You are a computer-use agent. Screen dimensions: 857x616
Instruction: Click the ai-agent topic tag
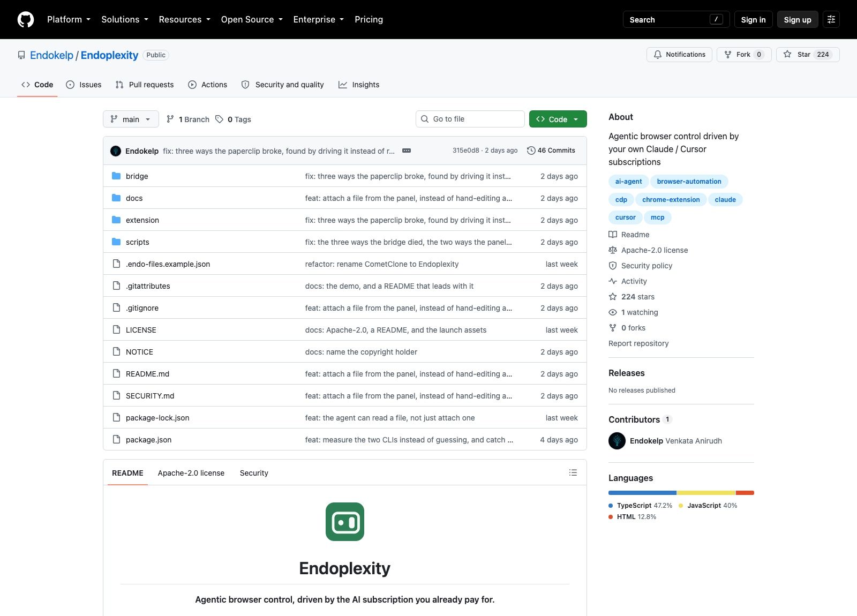(x=628, y=182)
